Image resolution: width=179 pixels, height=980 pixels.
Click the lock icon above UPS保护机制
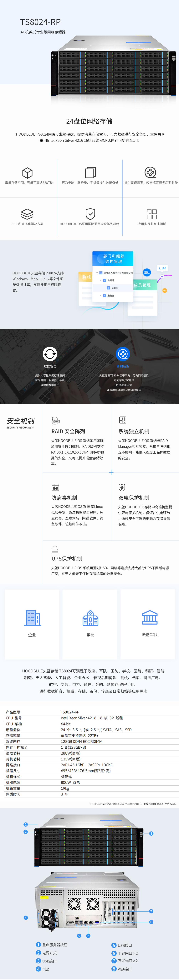pyautogui.click(x=55, y=549)
